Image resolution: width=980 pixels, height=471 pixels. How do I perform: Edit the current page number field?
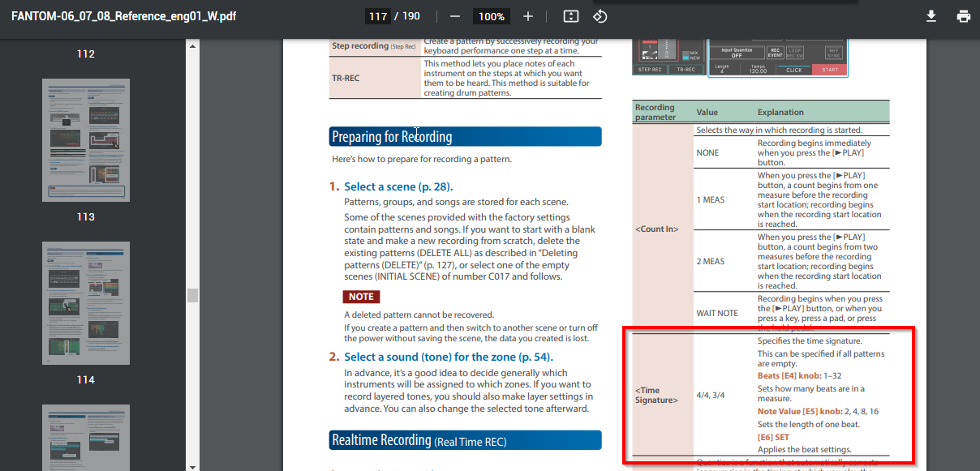pyautogui.click(x=378, y=16)
